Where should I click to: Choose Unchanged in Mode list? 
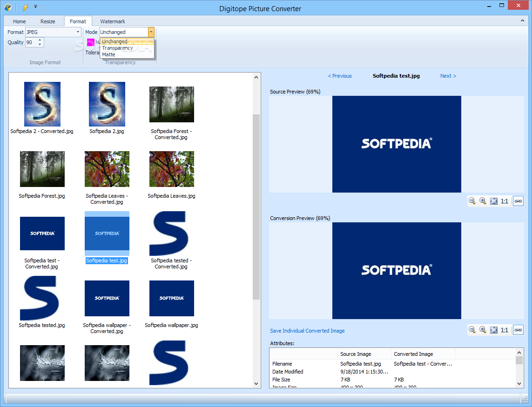click(127, 41)
